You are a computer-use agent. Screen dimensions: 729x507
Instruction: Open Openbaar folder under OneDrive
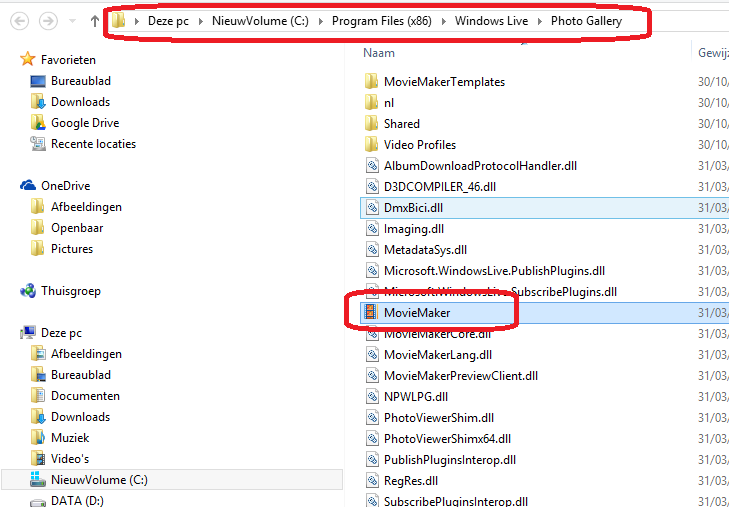coord(77,228)
